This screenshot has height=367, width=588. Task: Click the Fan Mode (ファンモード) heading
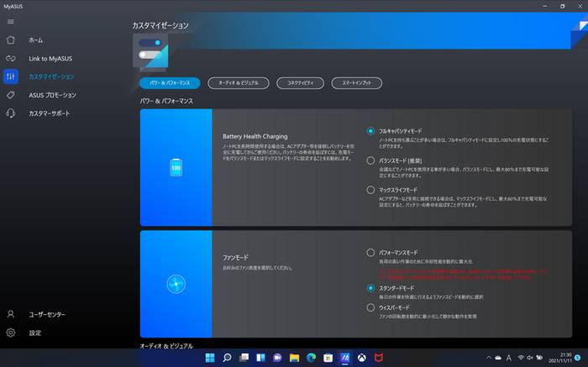[235, 258]
